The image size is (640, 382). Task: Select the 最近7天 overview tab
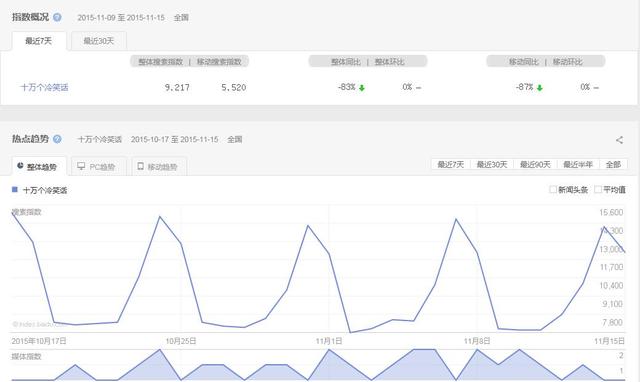pyautogui.click(x=39, y=41)
